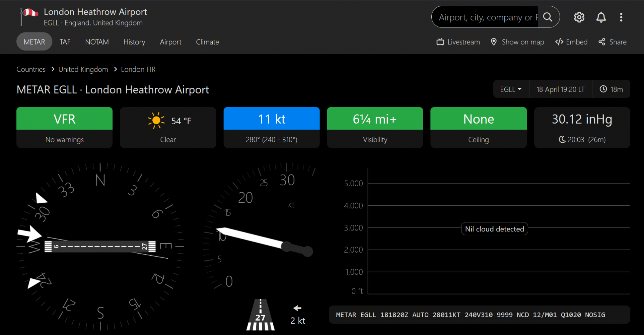Open the Airport tab
The image size is (644, 335).
tap(170, 42)
